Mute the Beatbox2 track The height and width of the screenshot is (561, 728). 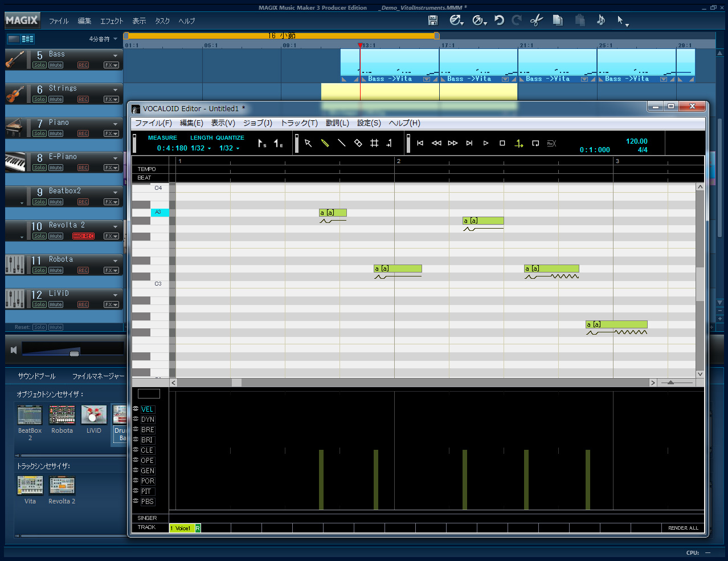click(56, 202)
